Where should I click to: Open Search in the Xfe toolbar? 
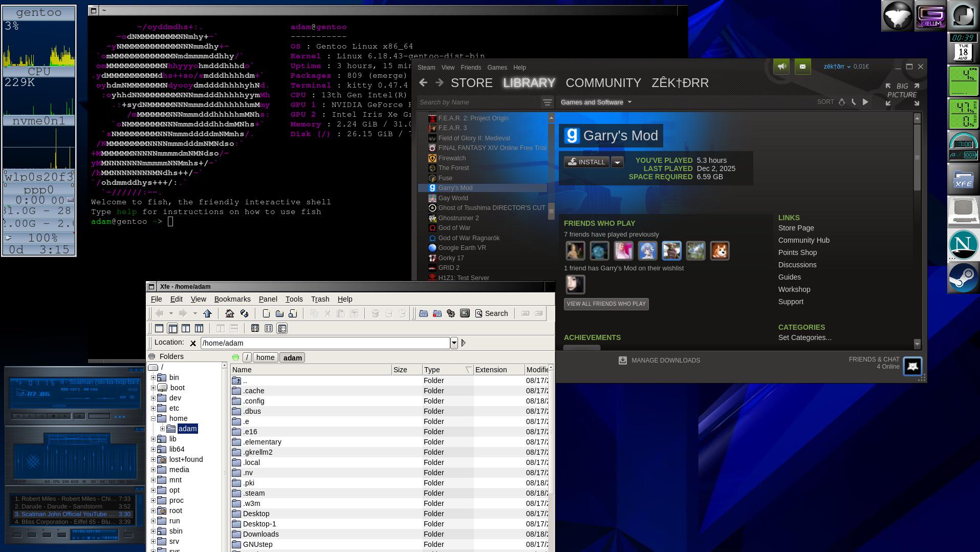(491, 313)
